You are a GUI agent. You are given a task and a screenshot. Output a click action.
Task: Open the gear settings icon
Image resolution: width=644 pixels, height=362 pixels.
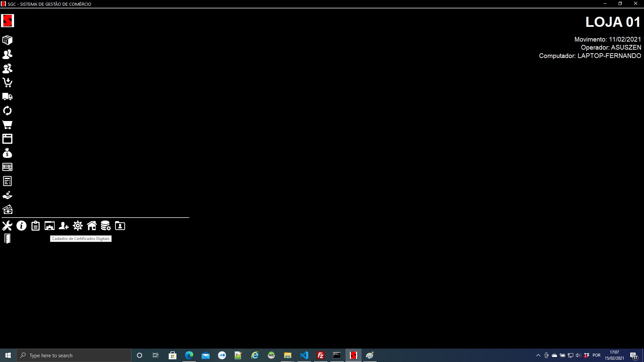click(x=78, y=226)
